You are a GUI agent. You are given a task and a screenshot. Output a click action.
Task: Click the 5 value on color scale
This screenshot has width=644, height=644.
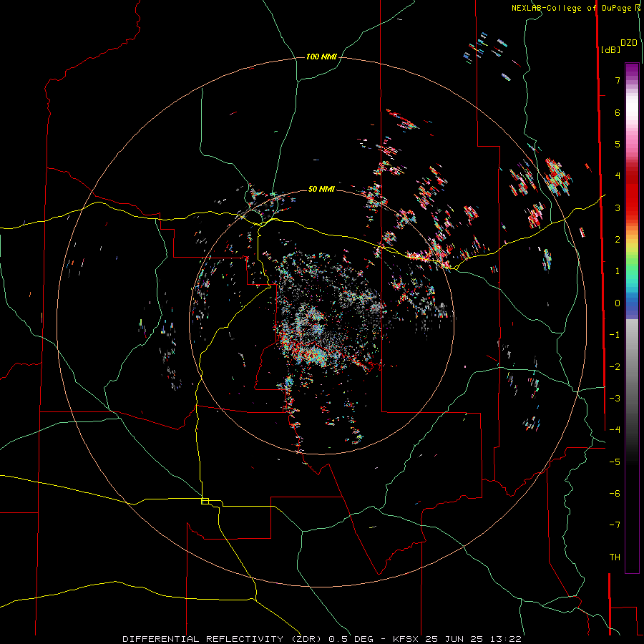[x=618, y=144]
